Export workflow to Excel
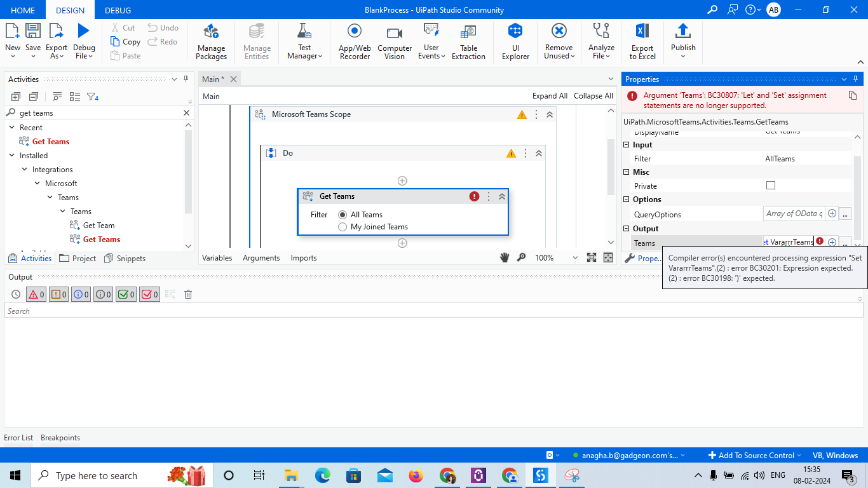This screenshot has height=488, width=868. (x=642, y=42)
